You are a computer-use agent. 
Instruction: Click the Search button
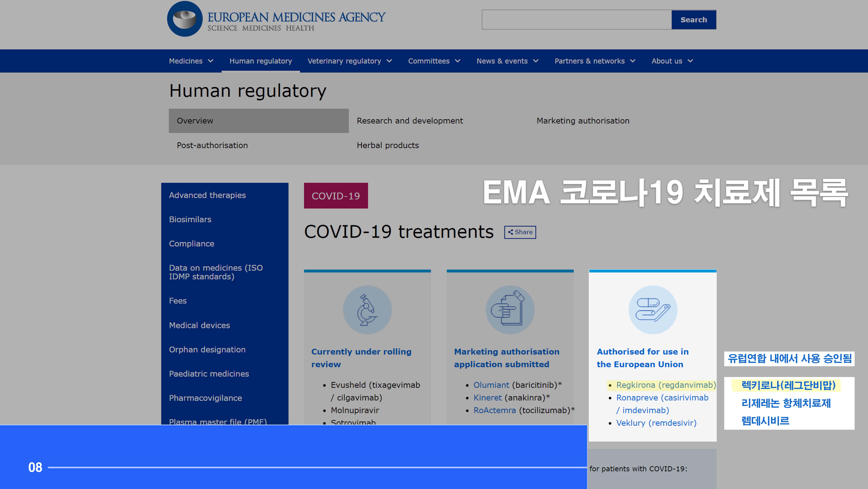click(694, 20)
